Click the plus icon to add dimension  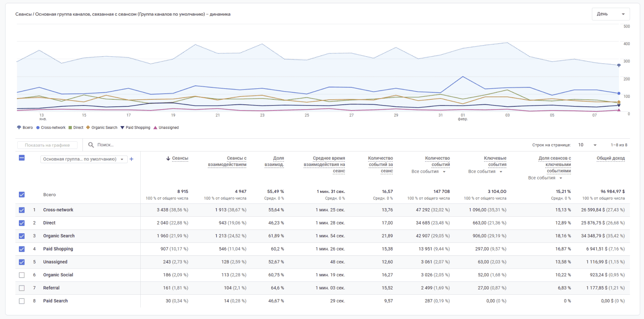(132, 159)
